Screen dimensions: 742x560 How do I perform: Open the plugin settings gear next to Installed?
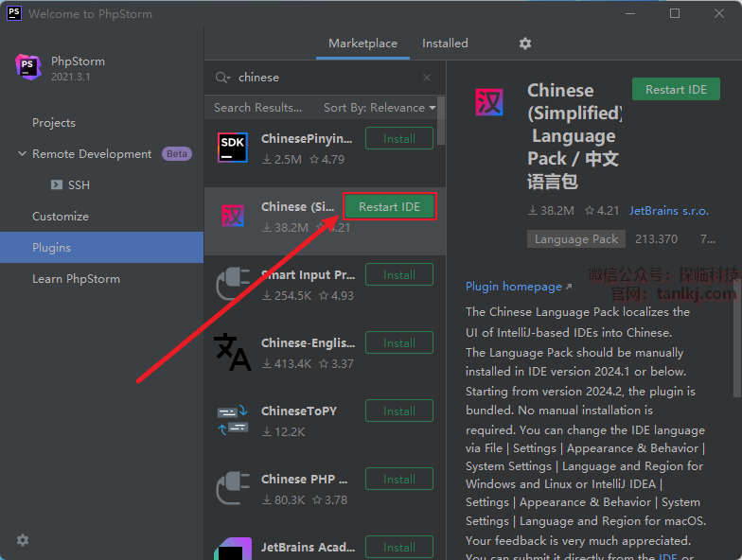pos(524,44)
